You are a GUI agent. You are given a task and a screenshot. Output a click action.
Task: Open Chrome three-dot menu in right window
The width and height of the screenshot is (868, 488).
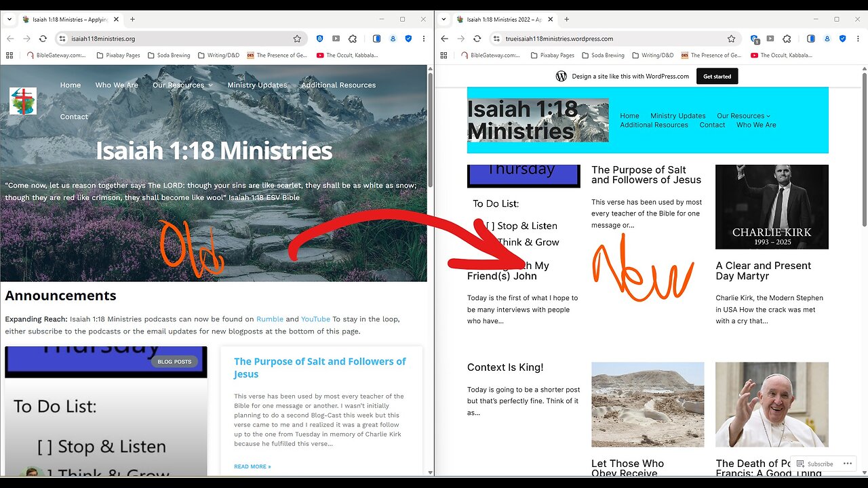coord(858,39)
